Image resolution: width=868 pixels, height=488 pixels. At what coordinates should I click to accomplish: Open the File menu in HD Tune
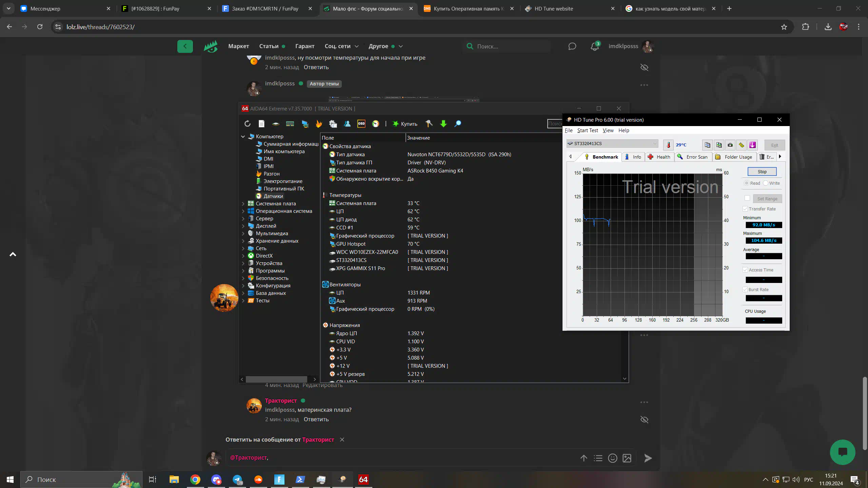point(569,130)
